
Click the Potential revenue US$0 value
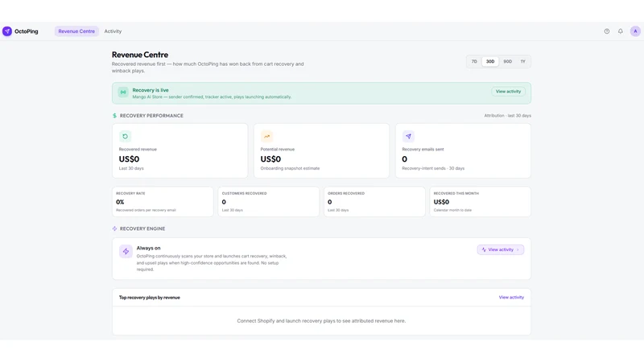point(270,158)
